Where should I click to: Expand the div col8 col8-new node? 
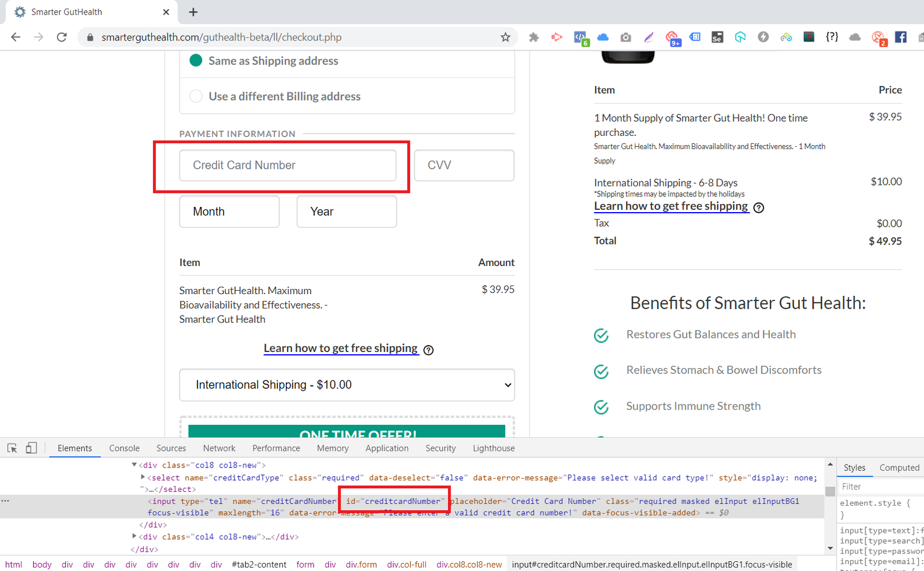[134, 465]
